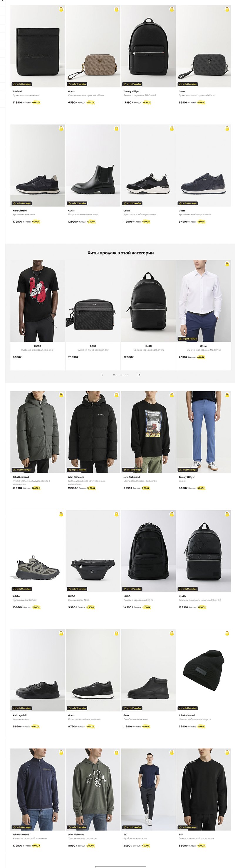The width and height of the screenshot is (235, 868).
Task: Click yellow badge on Karl Lagerfeld sneakers card
Action: [61, 633]
